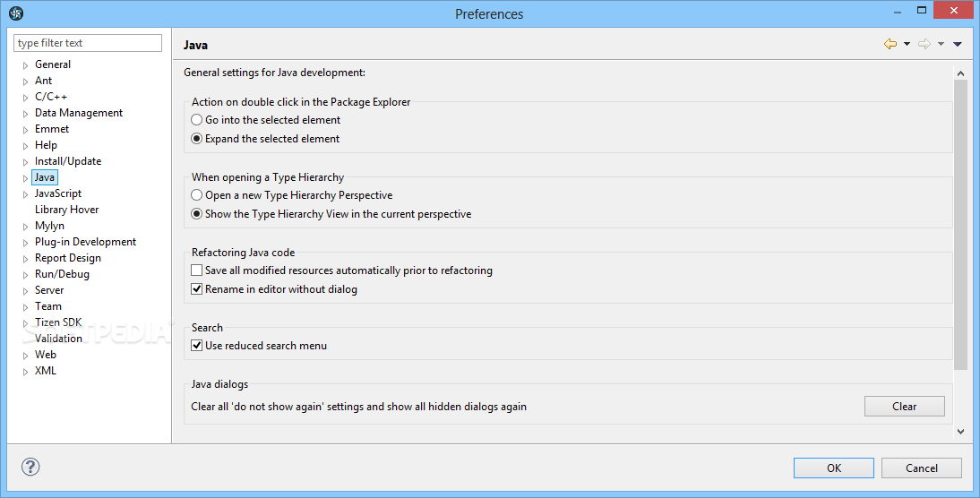This screenshot has width=980, height=498.
Task: Expand the Ant tree node
Action: click(26, 82)
